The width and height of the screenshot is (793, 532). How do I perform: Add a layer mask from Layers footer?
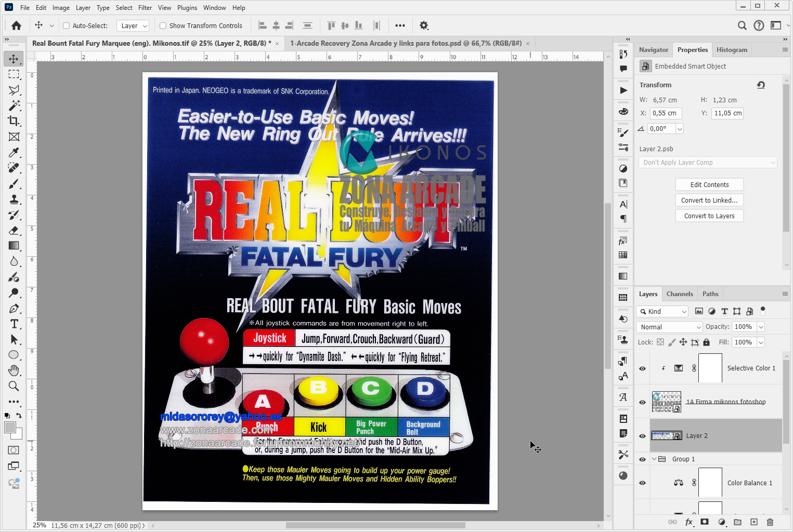pos(705,522)
